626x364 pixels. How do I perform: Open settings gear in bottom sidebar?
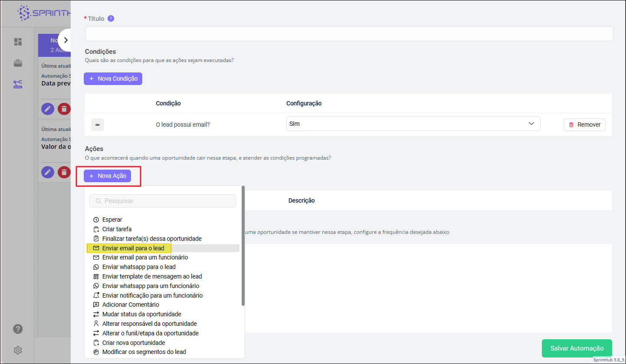tap(18, 350)
